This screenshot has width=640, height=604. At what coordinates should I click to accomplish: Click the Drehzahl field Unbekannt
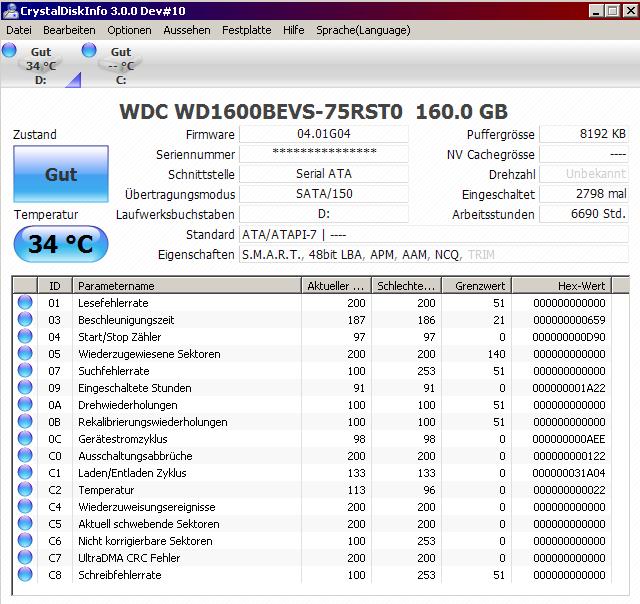point(584,174)
